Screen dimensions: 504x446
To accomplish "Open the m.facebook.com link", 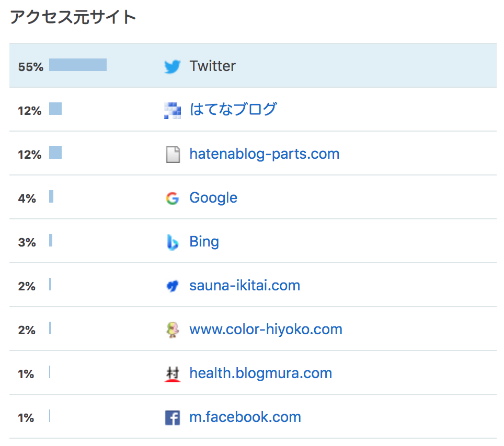I will 245,417.
